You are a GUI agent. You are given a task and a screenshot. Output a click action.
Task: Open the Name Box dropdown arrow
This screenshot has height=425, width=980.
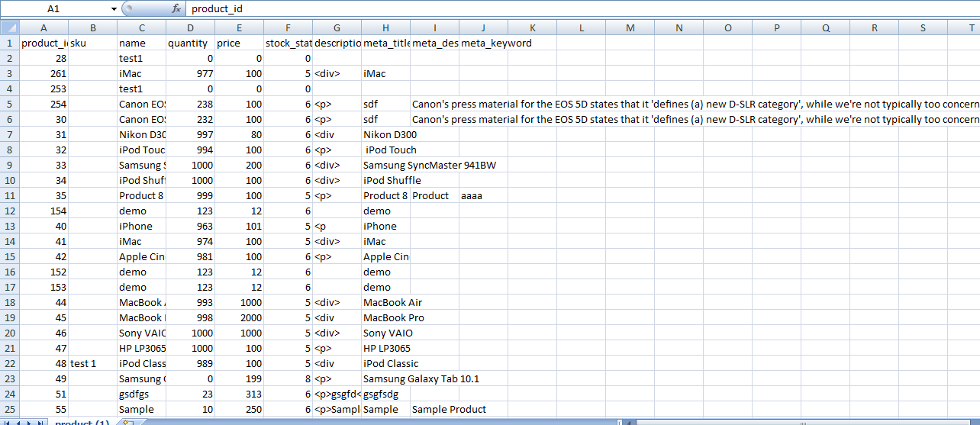[114, 8]
